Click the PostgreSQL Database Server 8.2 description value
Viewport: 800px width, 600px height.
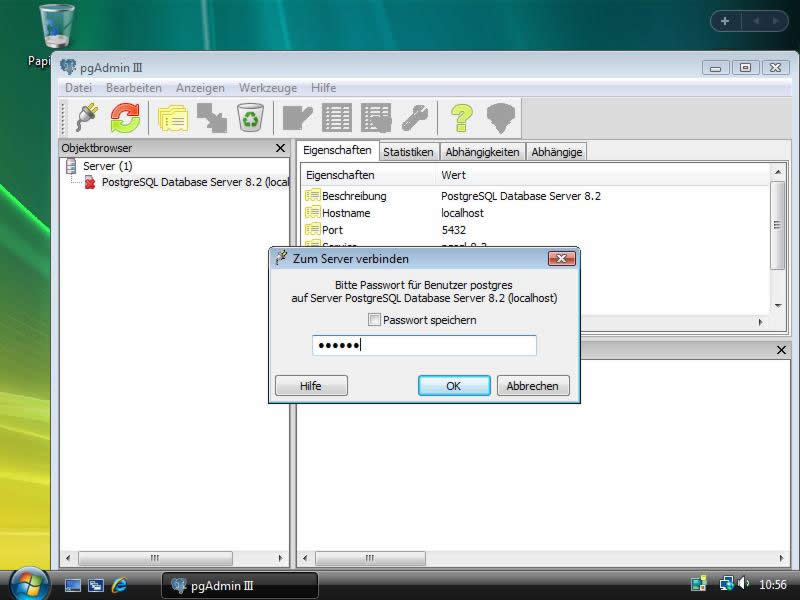point(521,196)
